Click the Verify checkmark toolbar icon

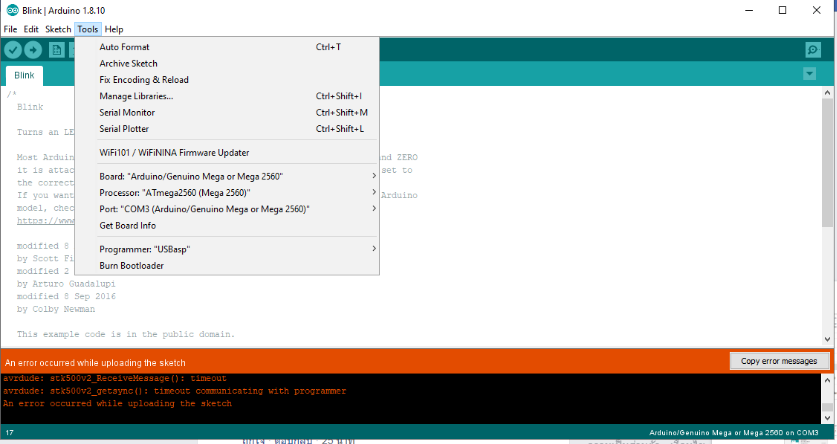(x=13, y=50)
